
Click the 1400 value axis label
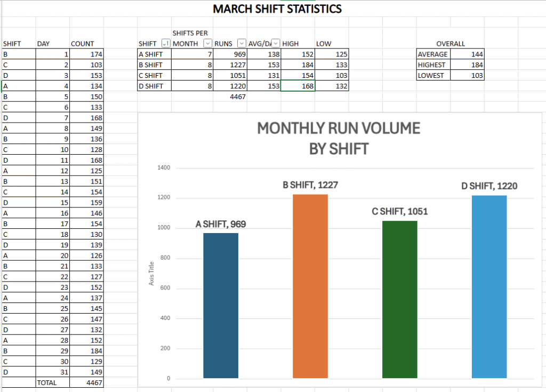click(164, 168)
